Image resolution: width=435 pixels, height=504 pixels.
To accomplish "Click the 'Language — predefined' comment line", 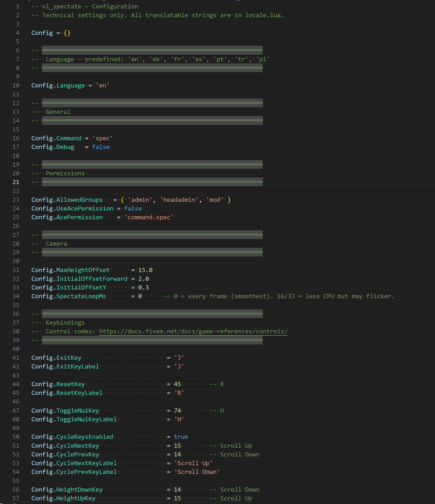I will (151, 59).
